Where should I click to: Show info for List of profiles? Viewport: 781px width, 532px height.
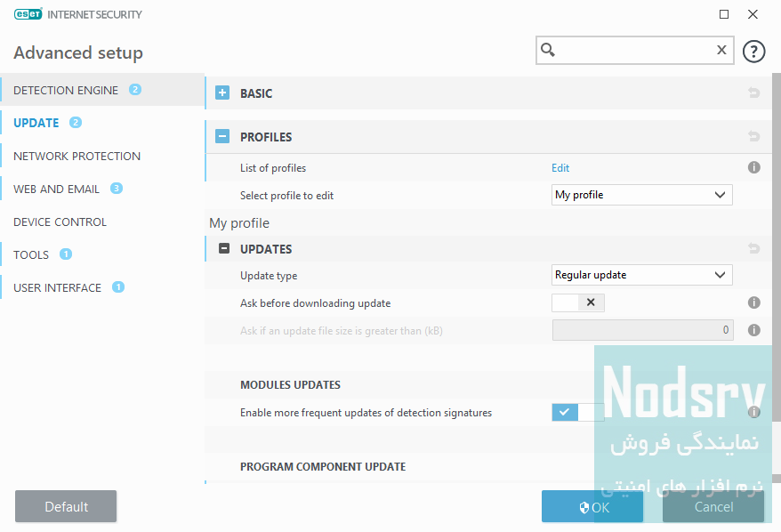pos(754,167)
